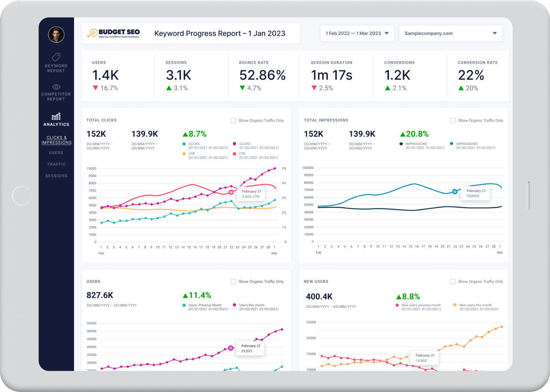Go to Traffic in the sidebar

coord(56,164)
